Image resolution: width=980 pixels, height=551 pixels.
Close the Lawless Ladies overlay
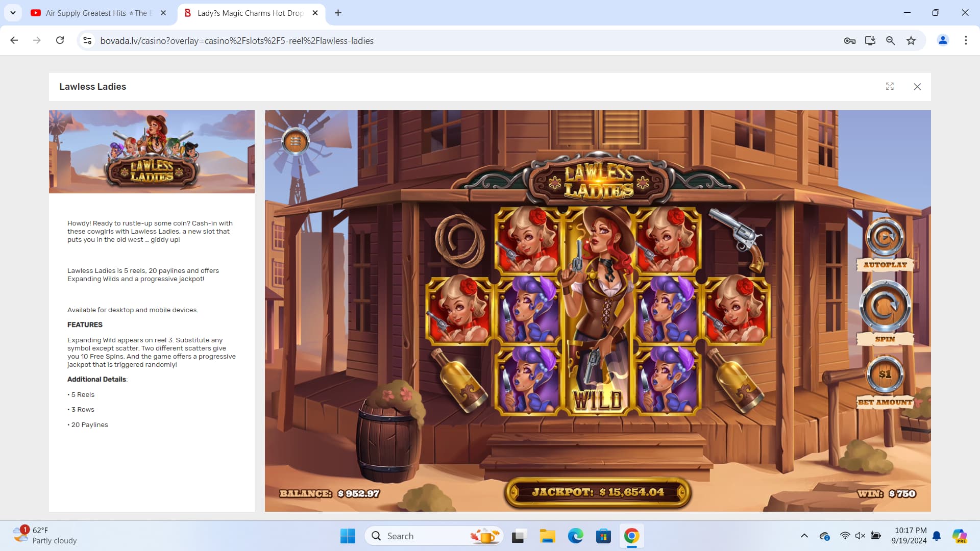[917, 87]
